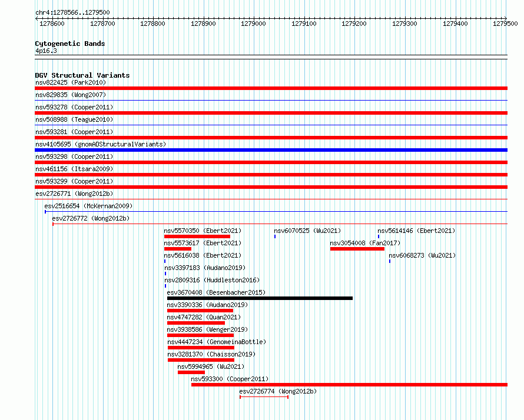Click the nsv461156 (Itsara2009) label
The height and width of the screenshot is (420, 524).
74,169
